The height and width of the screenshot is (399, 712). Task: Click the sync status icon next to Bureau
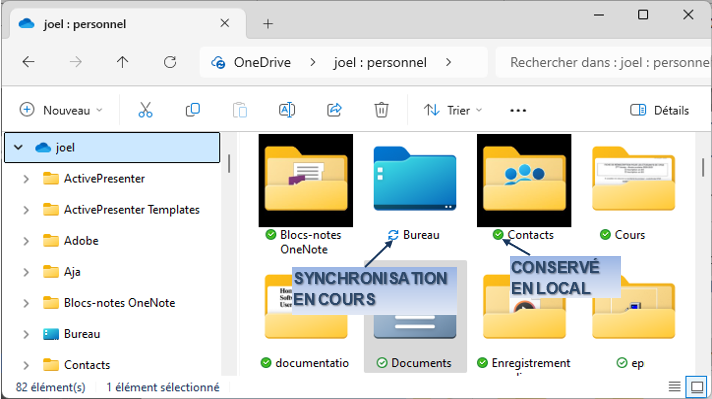point(393,235)
